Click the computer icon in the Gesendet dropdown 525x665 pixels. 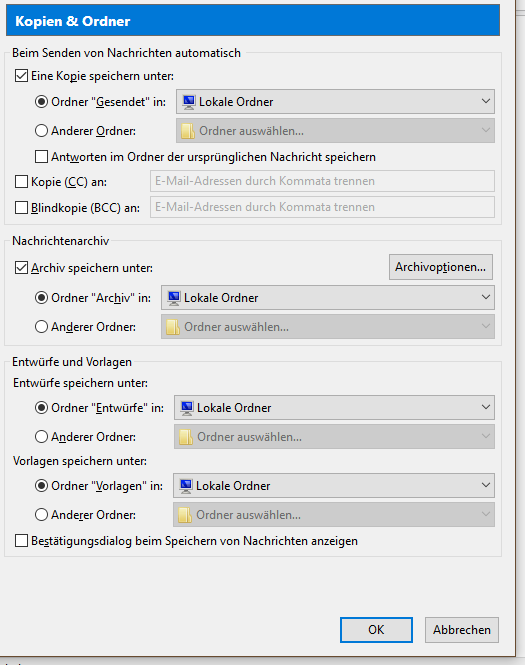pos(189,102)
